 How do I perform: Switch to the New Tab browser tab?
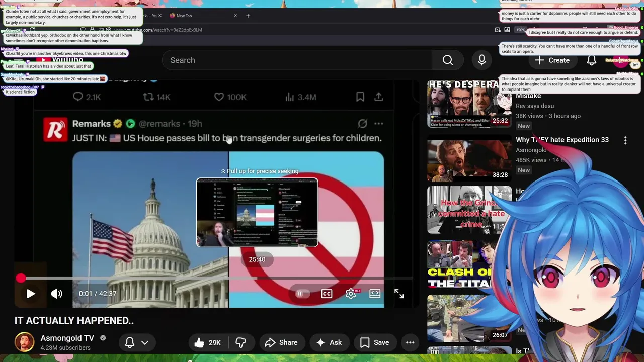(201, 16)
